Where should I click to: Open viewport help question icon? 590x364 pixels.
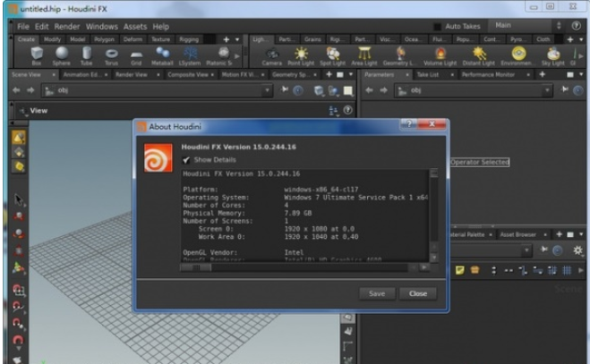(x=348, y=110)
